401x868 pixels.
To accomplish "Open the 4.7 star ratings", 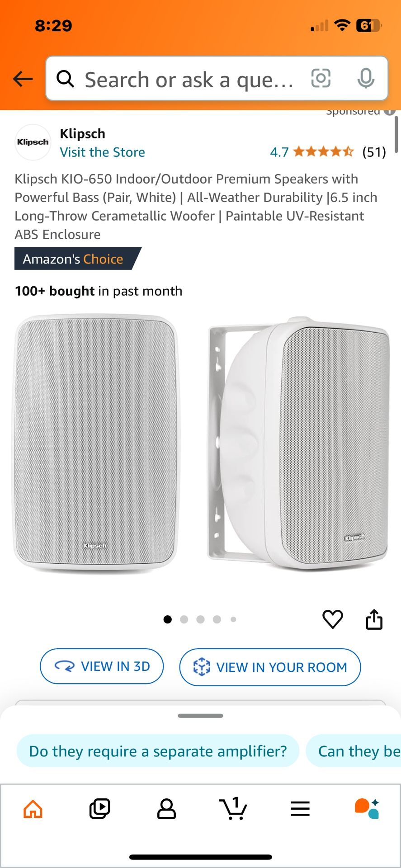I will tap(328, 152).
